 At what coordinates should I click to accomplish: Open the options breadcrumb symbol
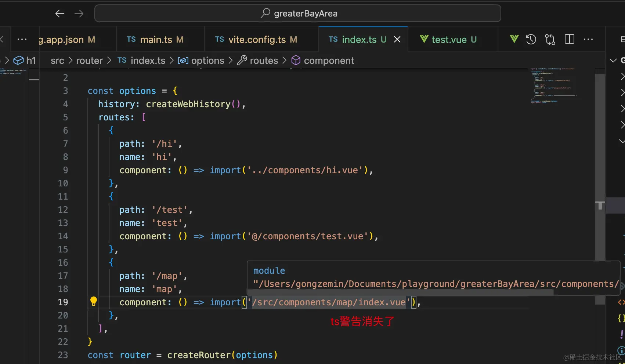(201, 61)
